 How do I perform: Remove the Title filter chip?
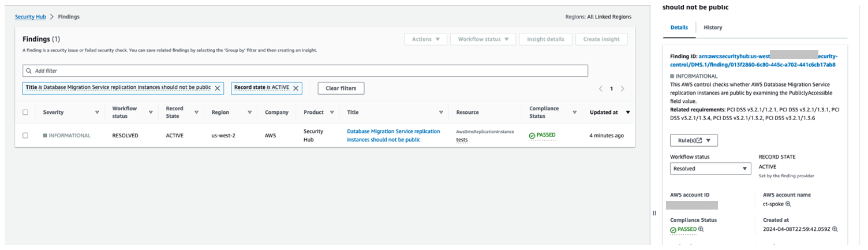click(218, 88)
